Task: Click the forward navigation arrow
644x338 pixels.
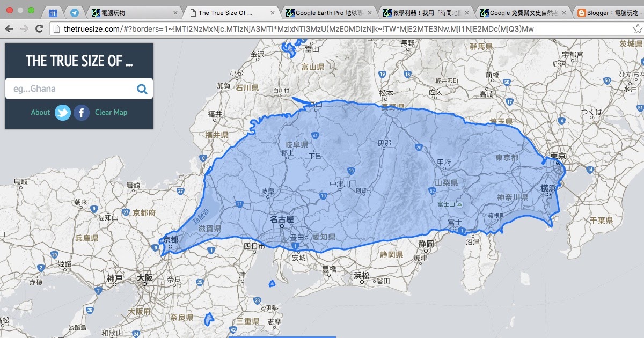Action: [24, 27]
